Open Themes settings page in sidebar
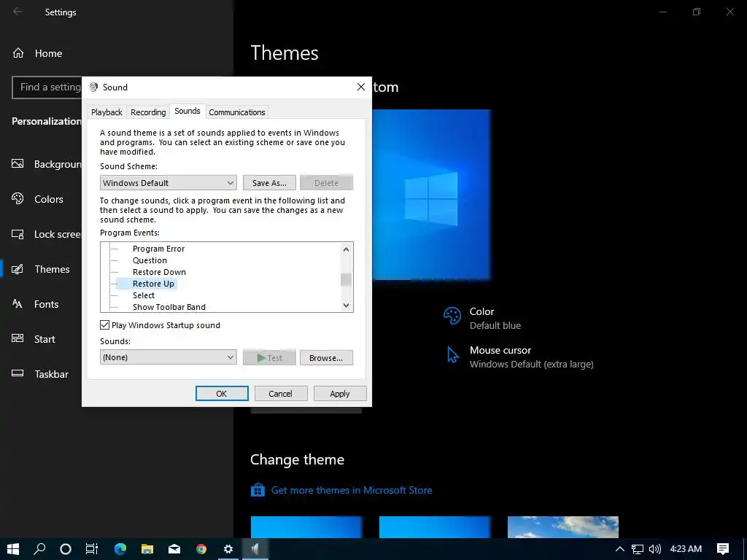This screenshot has width=747, height=560. [52, 269]
